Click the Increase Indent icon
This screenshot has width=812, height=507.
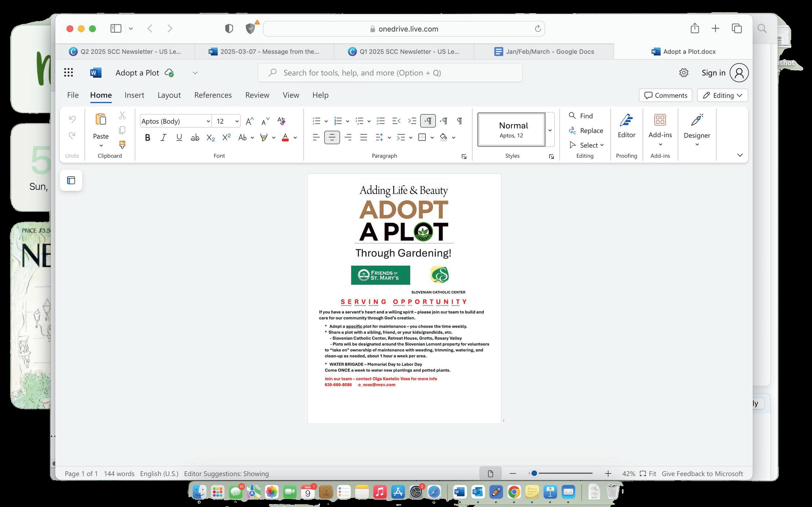tap(412, 121)
